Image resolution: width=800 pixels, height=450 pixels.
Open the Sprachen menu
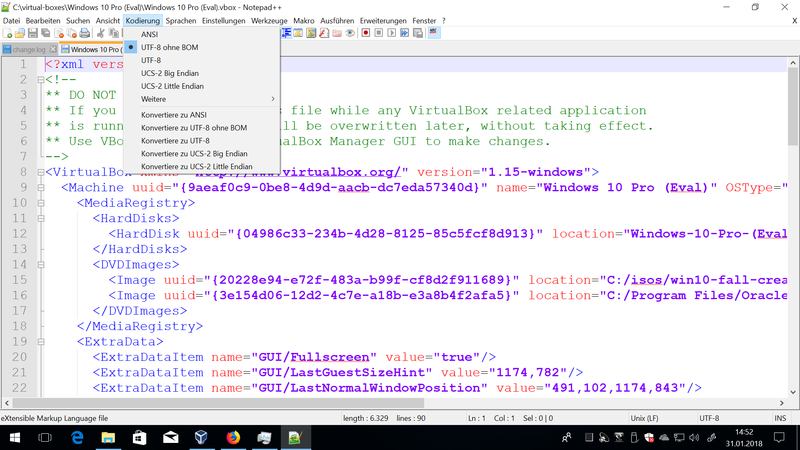(x=181, y=20)
